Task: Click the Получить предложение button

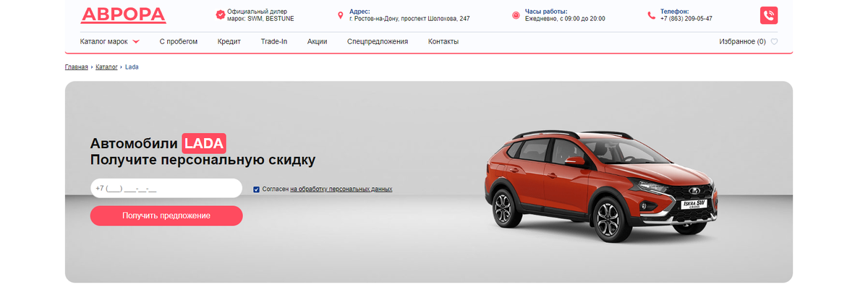Action: pyautogui.click(x=166, y=215)
